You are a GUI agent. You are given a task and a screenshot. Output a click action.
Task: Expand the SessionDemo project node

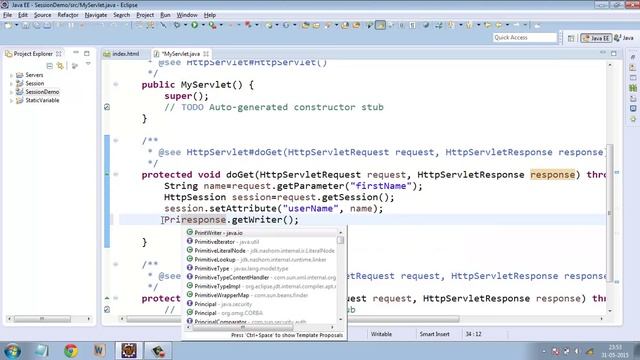(x=11, y=92)
